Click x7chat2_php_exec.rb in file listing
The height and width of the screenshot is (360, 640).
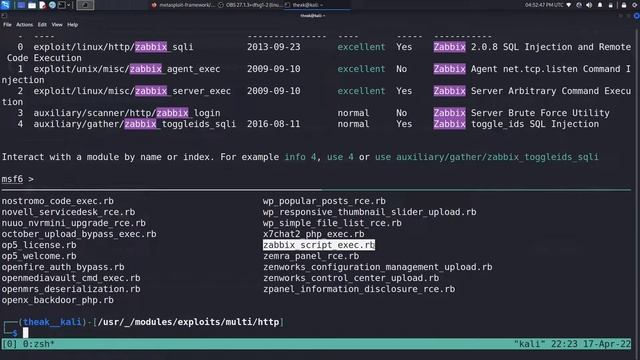(313, 234)
